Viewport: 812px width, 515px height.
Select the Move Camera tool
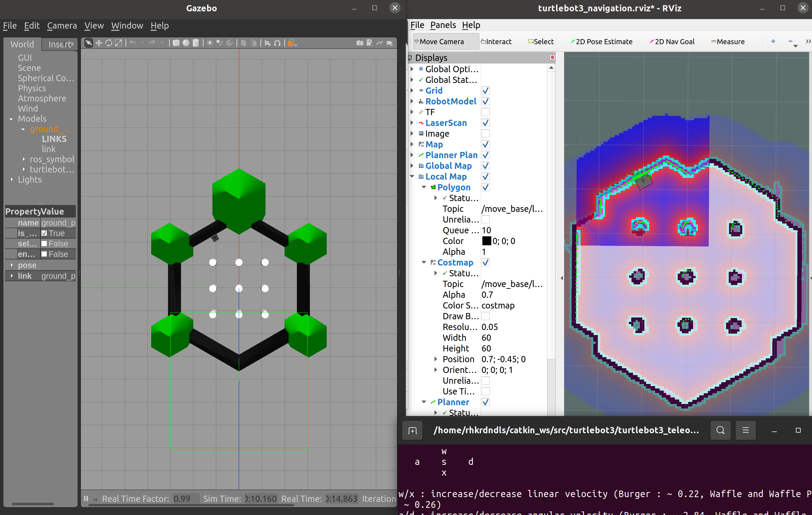[x=446, y=41]
